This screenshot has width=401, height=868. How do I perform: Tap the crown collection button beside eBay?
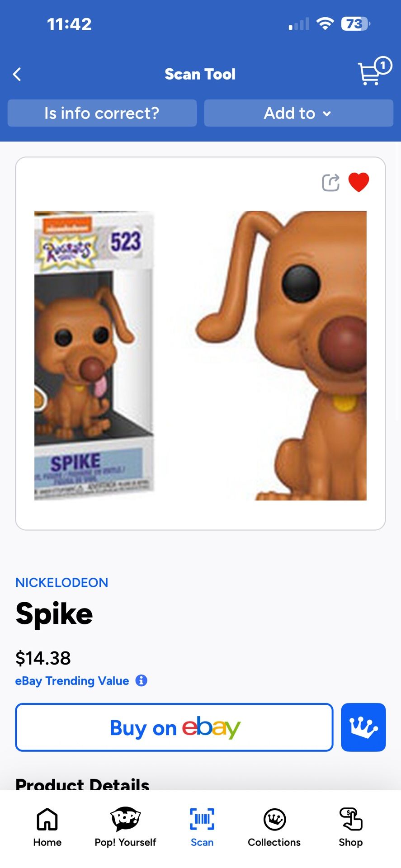pos(363,727)
